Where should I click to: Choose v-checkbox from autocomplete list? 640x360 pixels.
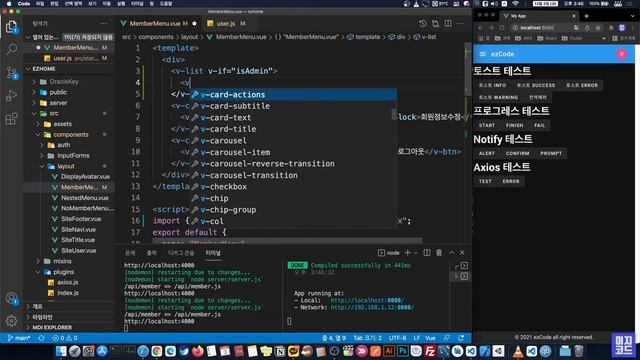[293, 187]
